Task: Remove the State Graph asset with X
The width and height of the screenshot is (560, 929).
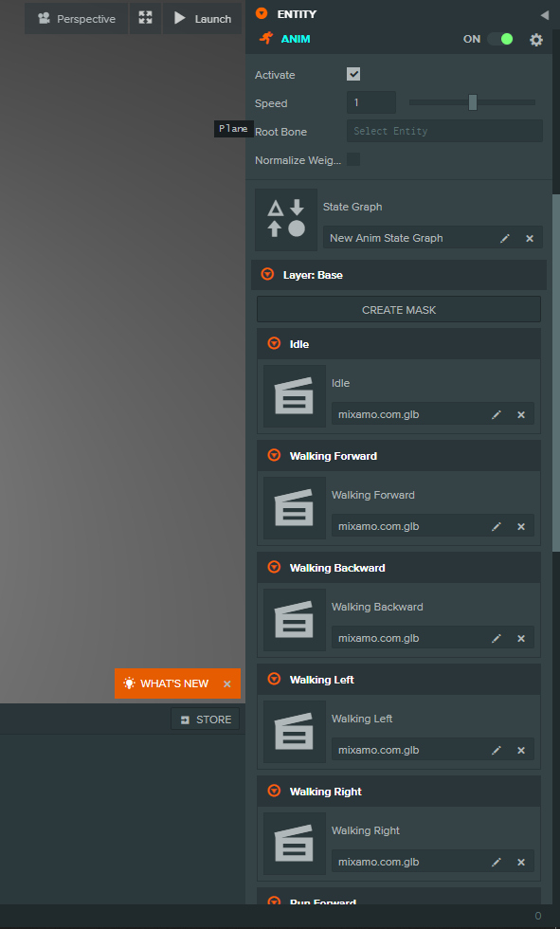Action: (530, 238)
